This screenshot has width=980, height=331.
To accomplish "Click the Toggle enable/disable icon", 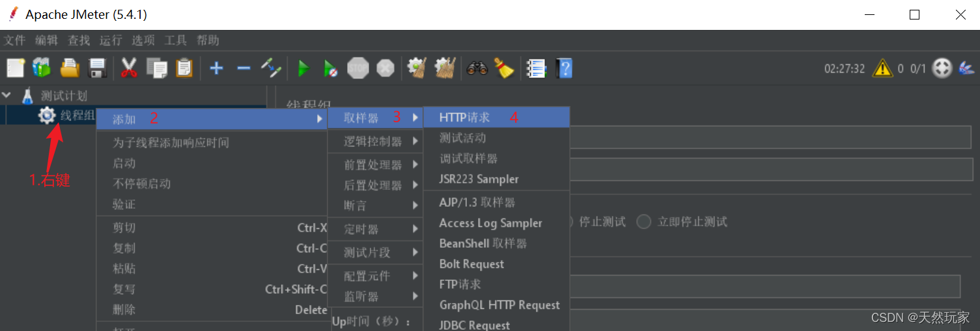I will point(271,68).
